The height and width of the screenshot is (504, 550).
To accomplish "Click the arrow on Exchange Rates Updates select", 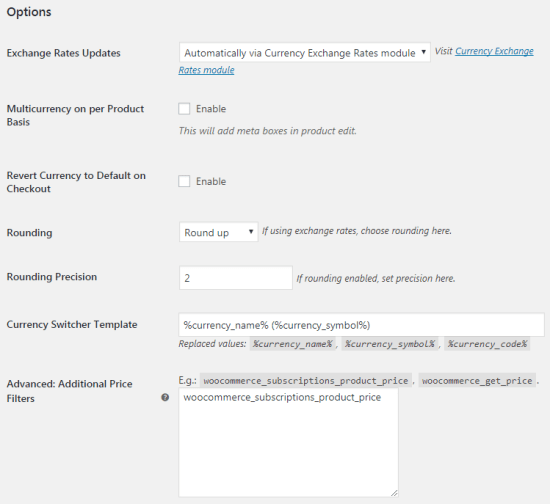I will pyautogui.click(x=423, y=52).
